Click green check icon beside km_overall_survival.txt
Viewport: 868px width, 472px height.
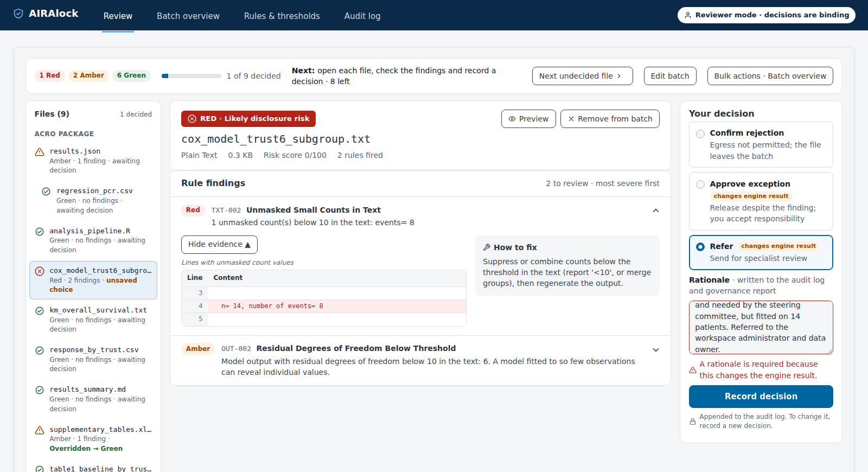coord(40,311)
